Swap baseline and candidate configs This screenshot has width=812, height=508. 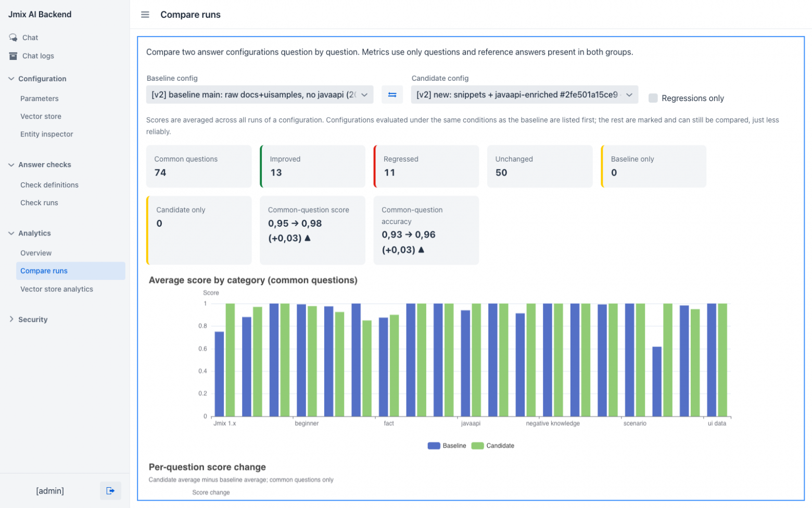(392, 95)
